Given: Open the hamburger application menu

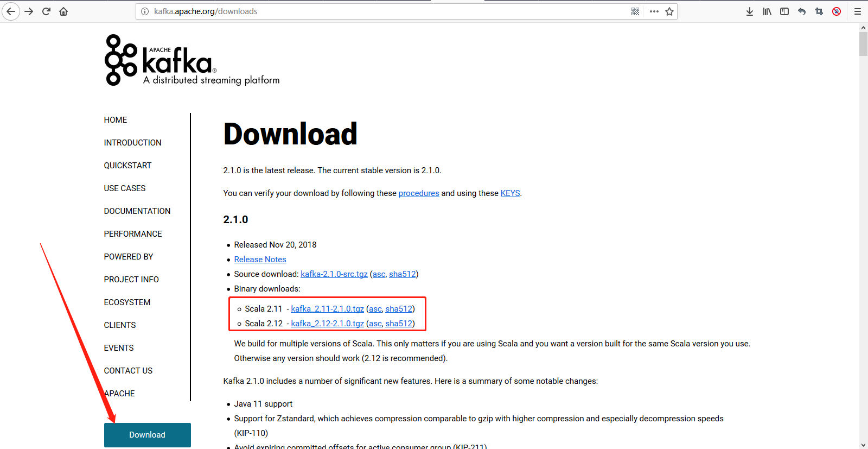Looking at the screenshot, I should coord(858,11).
